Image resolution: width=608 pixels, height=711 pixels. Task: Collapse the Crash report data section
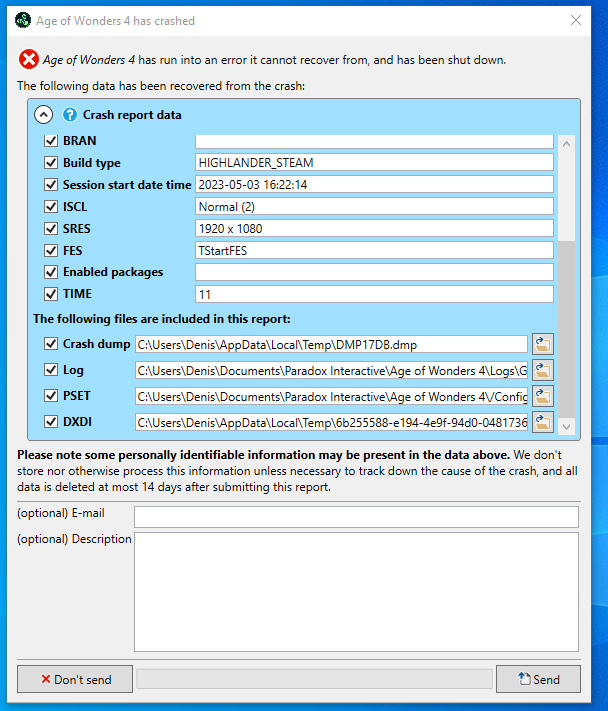(44, 115)
